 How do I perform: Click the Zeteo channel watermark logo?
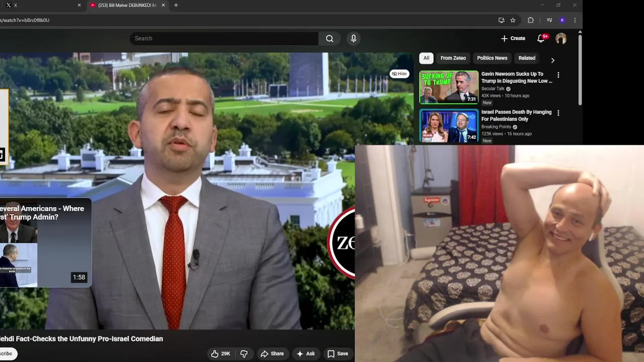click(x=342, y=243)
